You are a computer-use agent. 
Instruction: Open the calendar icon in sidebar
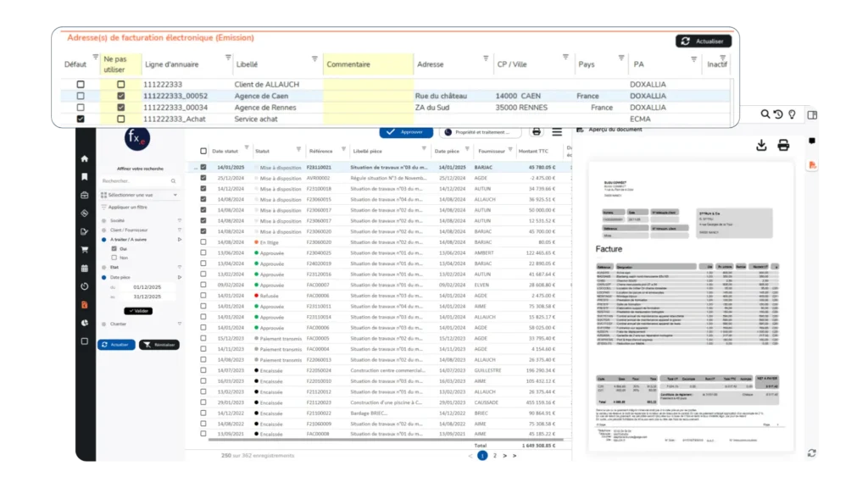[84, 268]
